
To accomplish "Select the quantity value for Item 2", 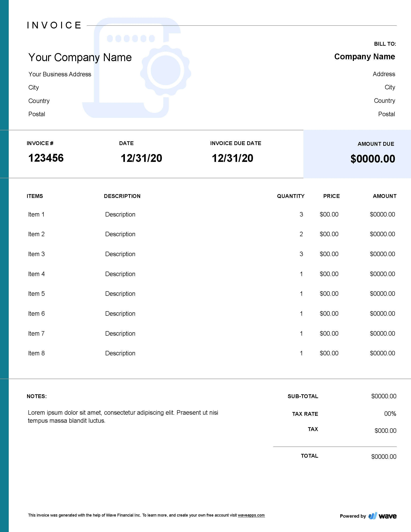I will click(x=301, y=234).
